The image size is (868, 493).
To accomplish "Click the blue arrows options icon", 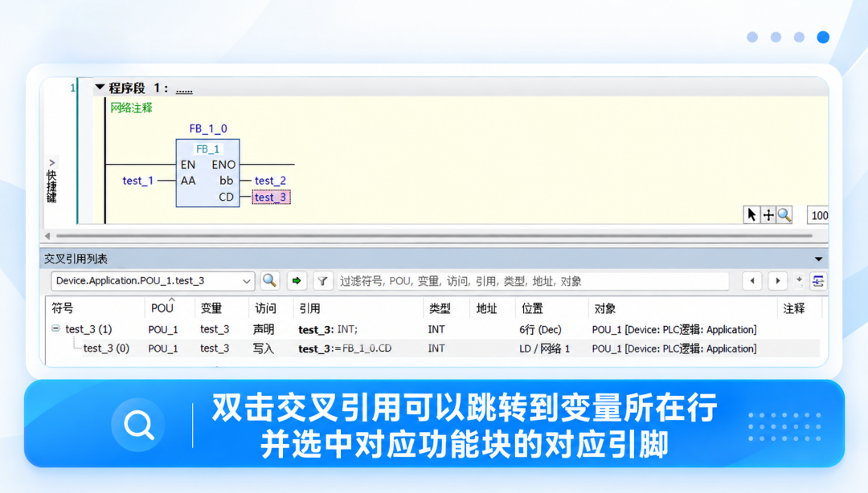I will pos(817,281).
